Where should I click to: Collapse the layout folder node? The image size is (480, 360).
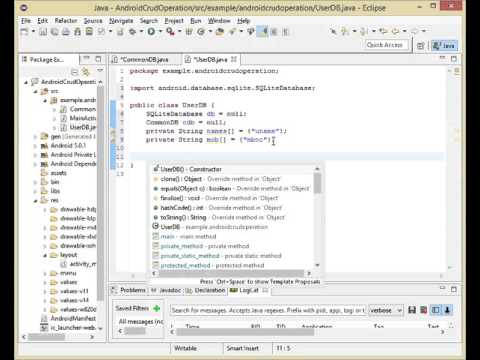pyautogui.click(x=45, y=255)
